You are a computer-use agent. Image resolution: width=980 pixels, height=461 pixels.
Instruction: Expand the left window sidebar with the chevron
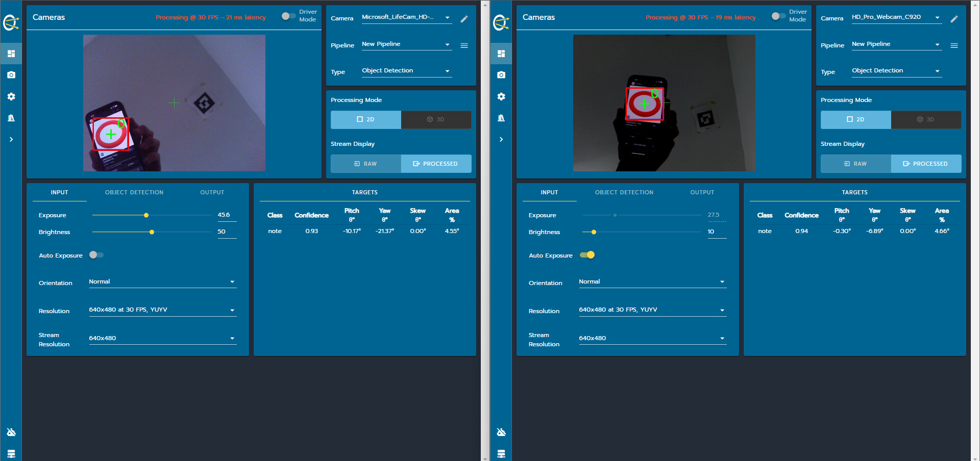click(11, 139)
